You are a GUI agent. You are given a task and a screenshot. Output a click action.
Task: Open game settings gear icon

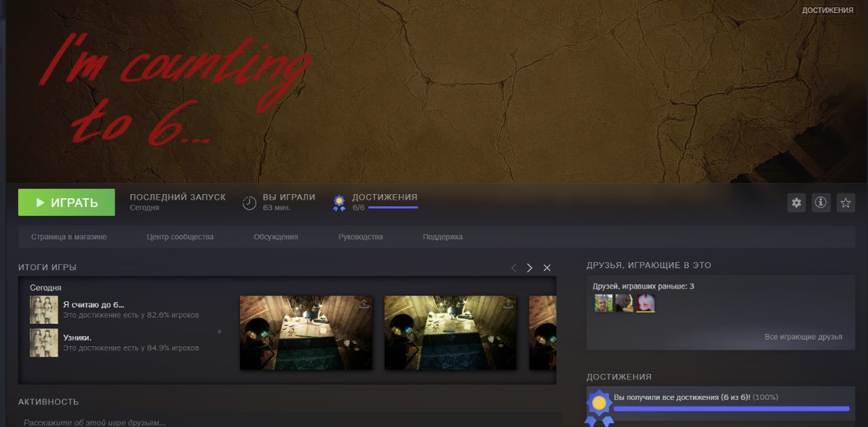coord(796,202)
